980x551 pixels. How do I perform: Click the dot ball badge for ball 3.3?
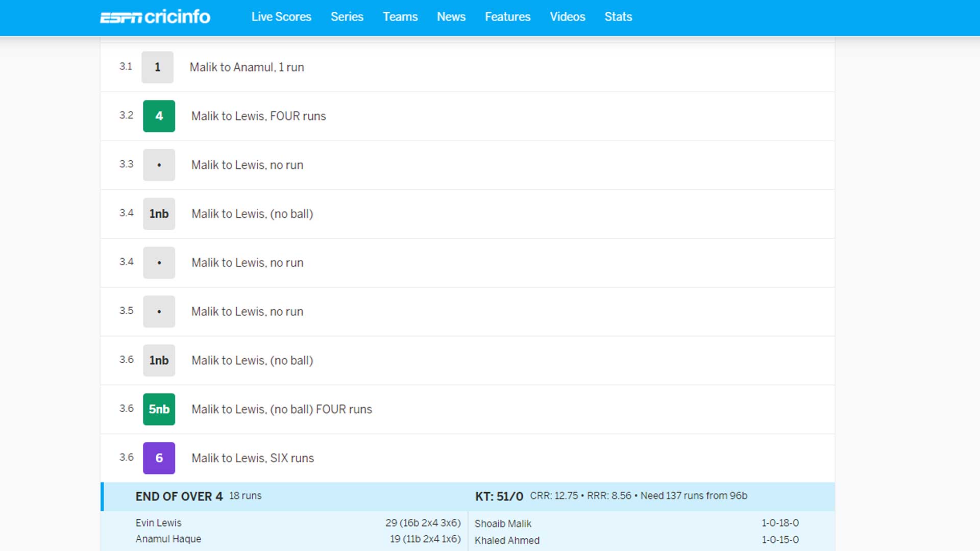(159, 165)
